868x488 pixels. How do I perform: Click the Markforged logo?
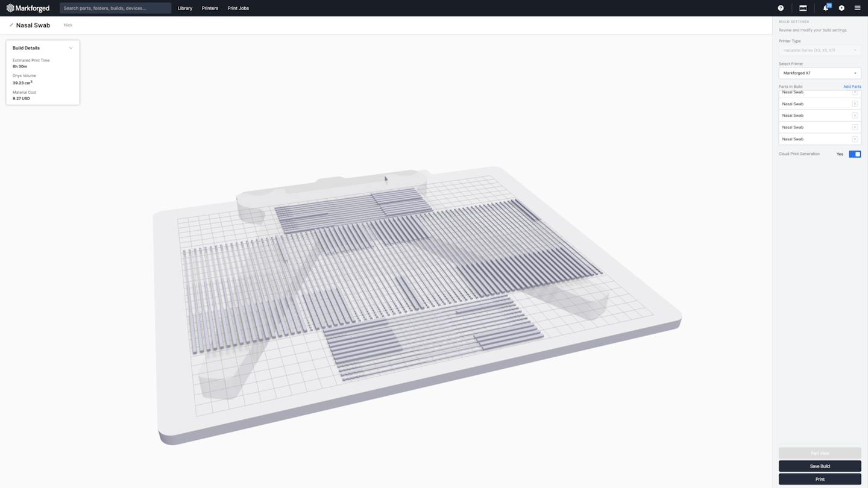tap(28, 8)
